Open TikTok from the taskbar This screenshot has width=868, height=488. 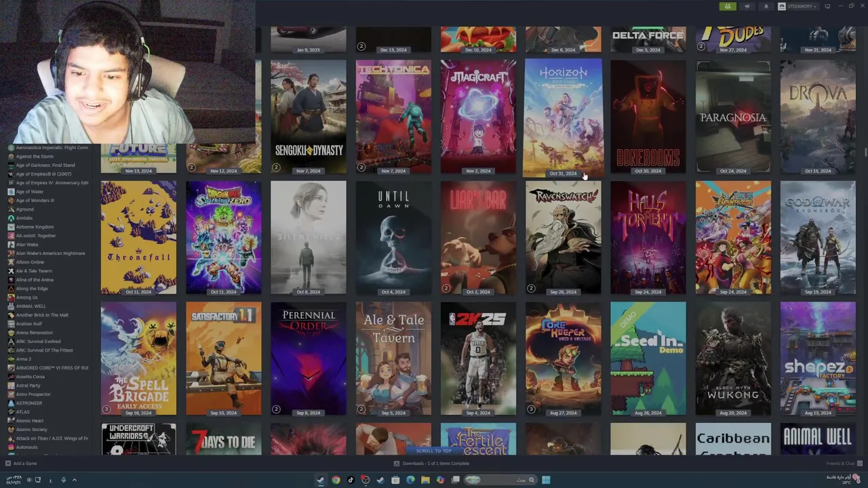pyautogui.click(x=351, y=480)
